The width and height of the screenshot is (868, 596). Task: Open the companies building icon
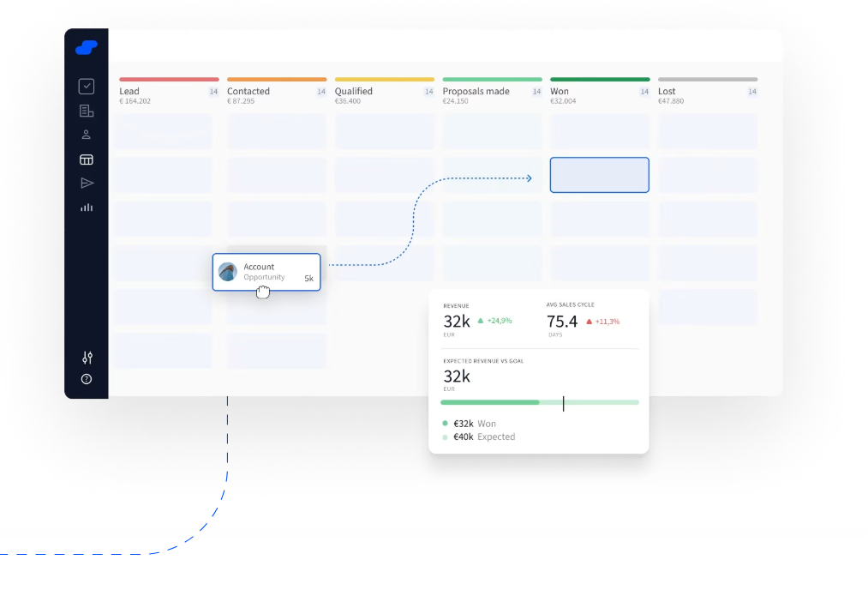87,111
